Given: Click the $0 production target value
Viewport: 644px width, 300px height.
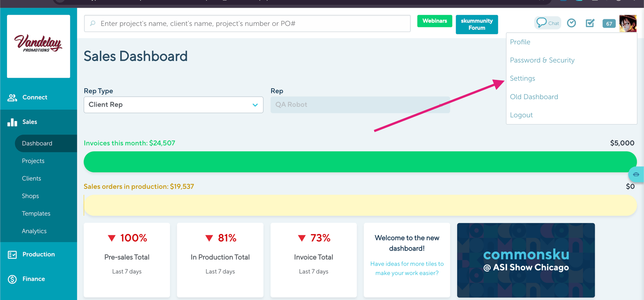Looking at the screenshot, I should click(630, 187).
